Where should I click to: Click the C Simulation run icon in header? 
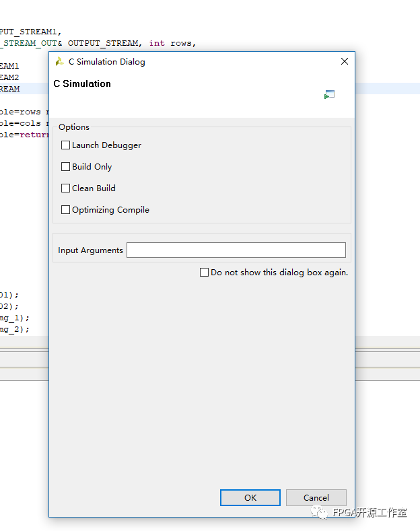click(329, 95)
